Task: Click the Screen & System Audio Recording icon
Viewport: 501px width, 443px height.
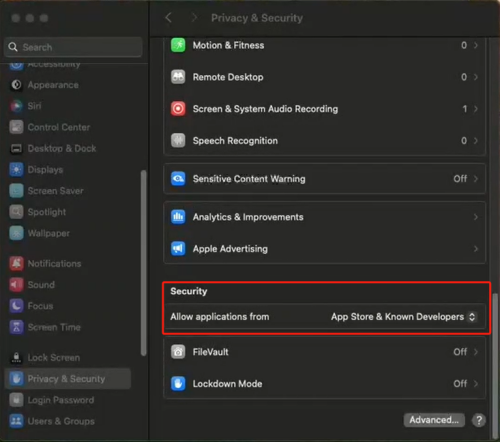Action: (x=178, y=109)
